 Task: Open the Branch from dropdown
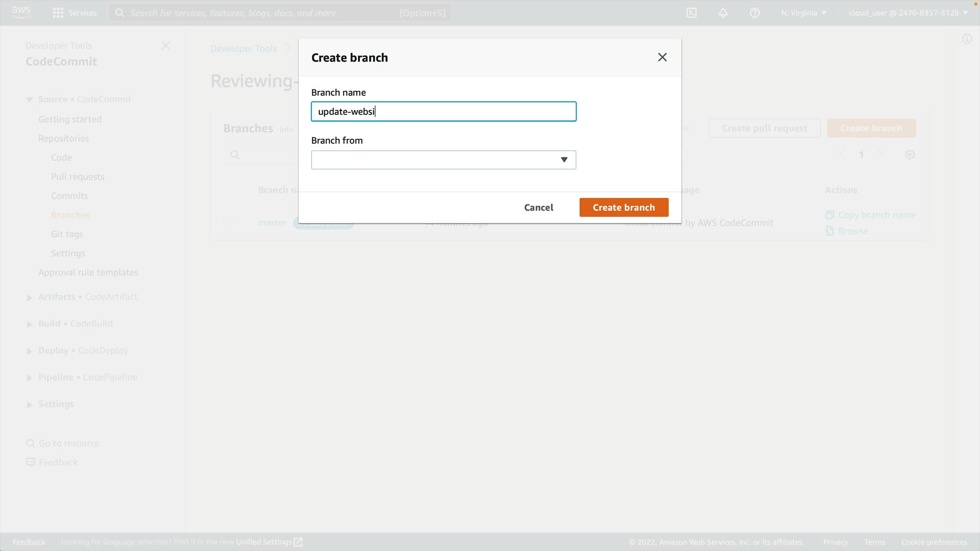(443, 160)
